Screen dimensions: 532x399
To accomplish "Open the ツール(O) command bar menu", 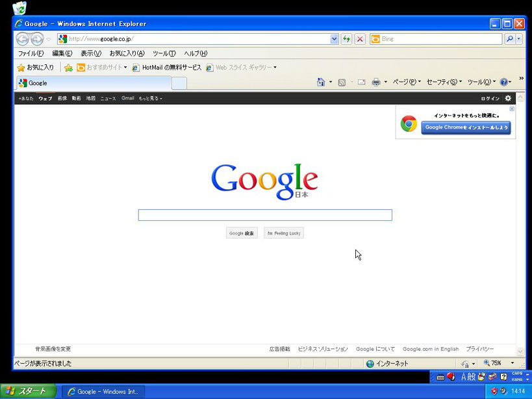I will (x=481, y=82).
